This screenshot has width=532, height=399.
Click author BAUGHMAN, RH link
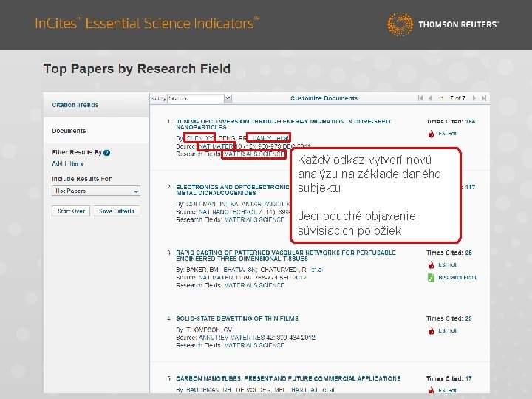coord(209,390)
